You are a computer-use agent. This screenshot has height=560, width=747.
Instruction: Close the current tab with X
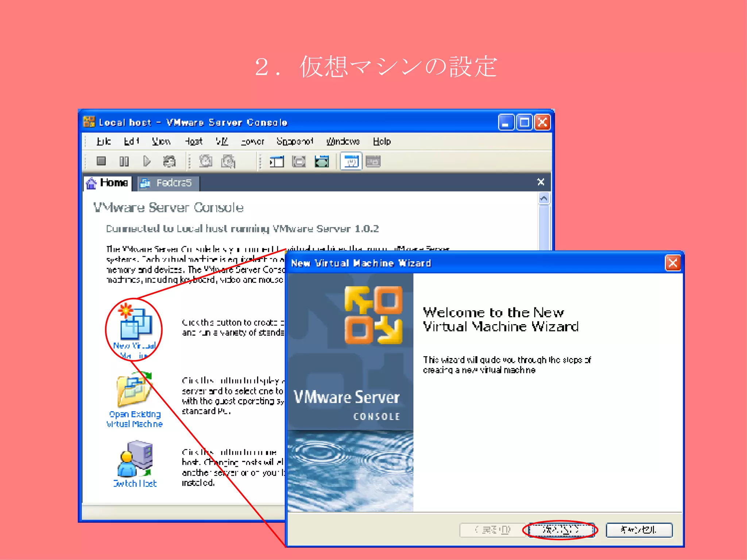click(x=541, y=182)
